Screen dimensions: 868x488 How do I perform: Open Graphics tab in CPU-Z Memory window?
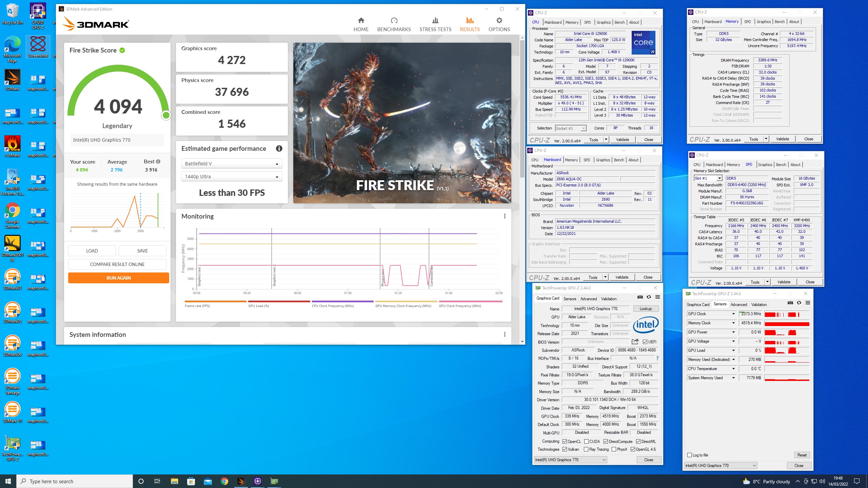point(764,22)
